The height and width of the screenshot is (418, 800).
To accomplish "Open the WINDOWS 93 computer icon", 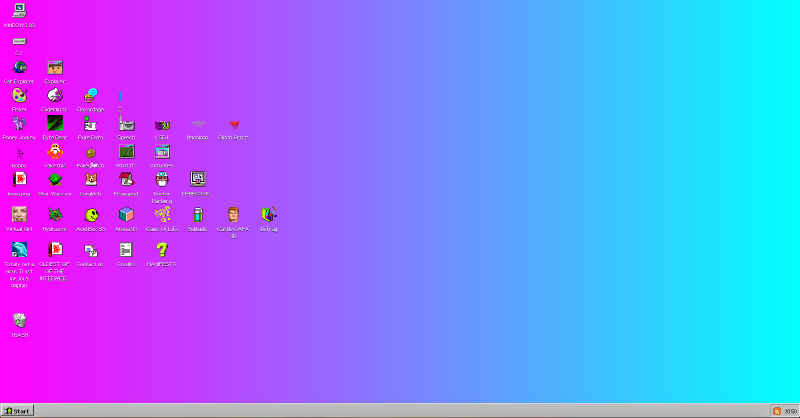I will click(19, 11).
